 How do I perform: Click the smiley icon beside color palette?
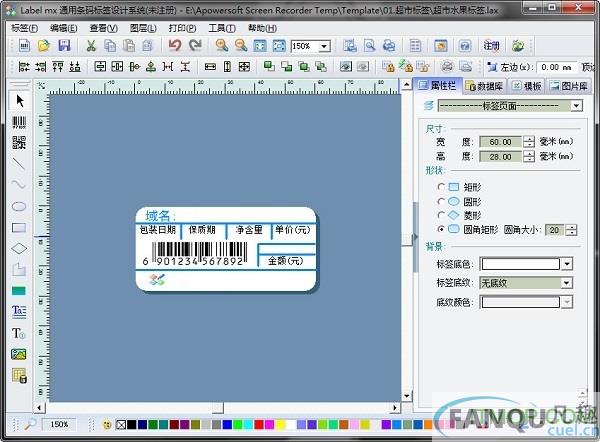[107, 424]
